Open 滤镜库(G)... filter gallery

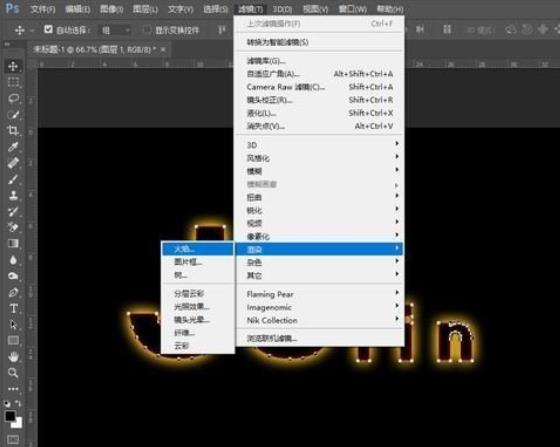[x=320, y=61]
